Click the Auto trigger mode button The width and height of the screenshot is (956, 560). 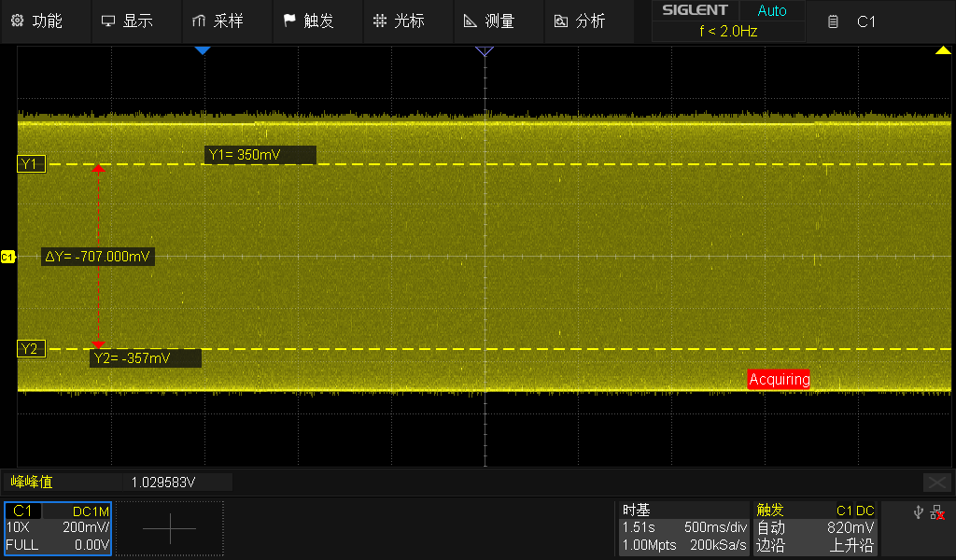tap(772, 10)
